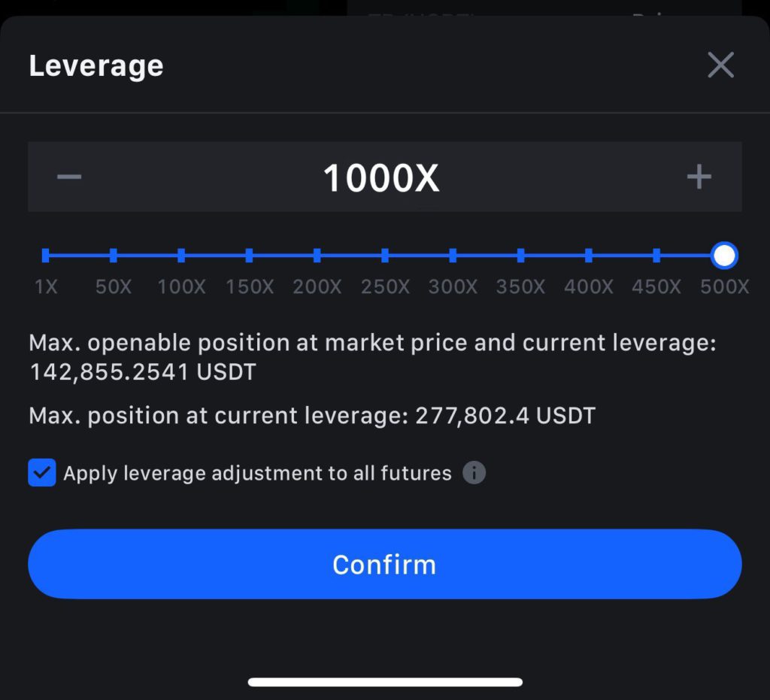Screen dimensions: 770x700
Task: Set slider to the 250X mark
Action: coord(385,256)
